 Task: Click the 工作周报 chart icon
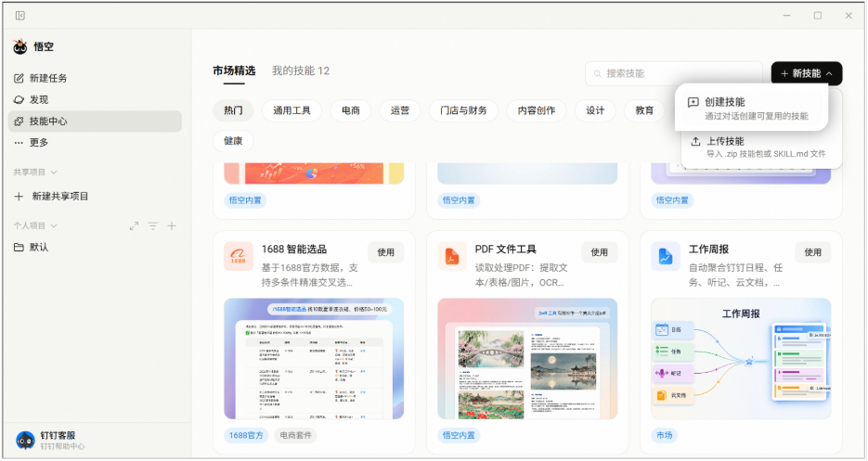666,257
